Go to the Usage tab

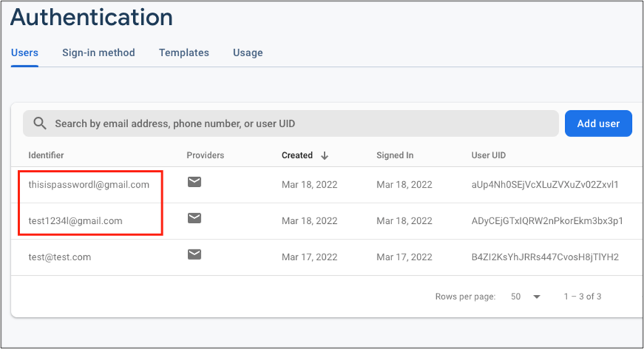pos(248,53)
